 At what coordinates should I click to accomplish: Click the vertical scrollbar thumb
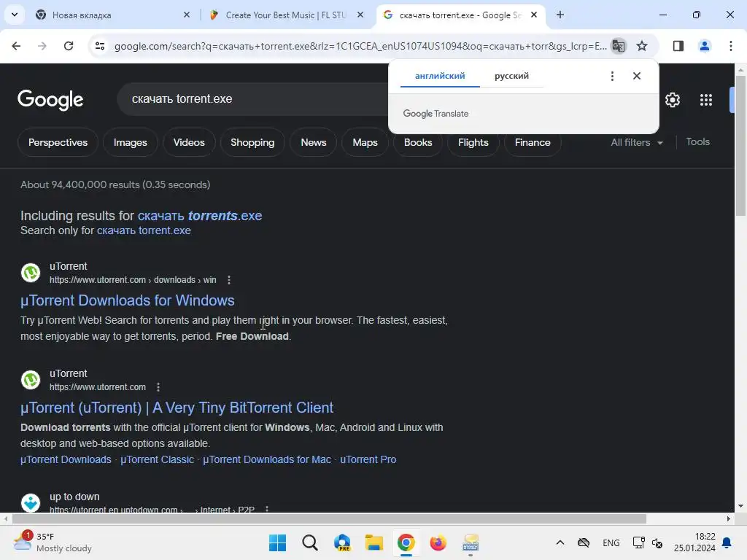click(x=741, y=145)
